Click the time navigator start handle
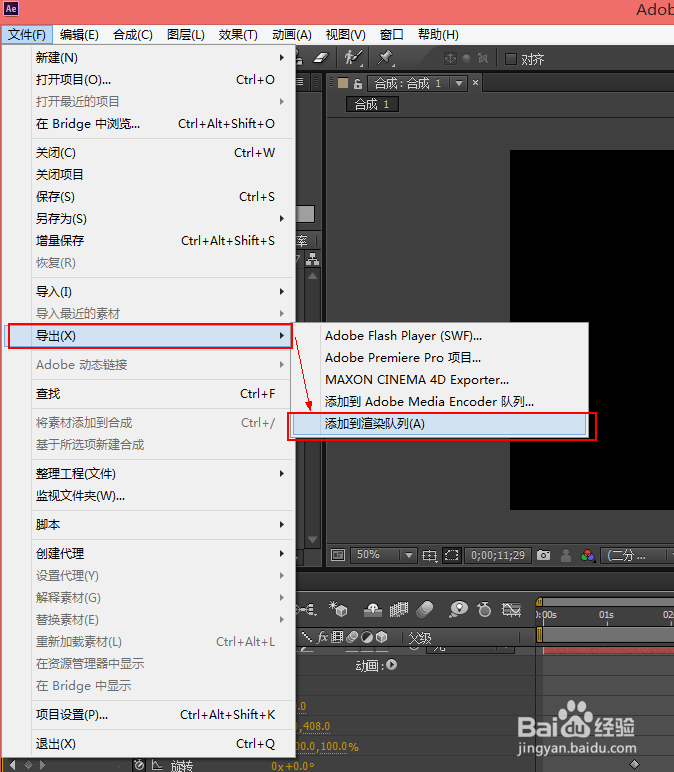The width and height of the screenshot is (674, 772). (539, 602)
